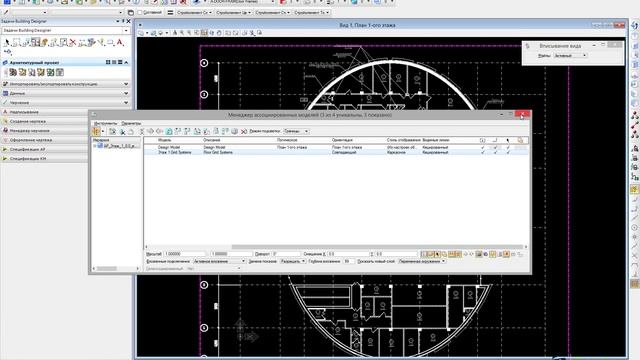Toggle Snap checkmark for Grid Systems row
This screenshot has width=640, height=360.
tap(495, 152)
